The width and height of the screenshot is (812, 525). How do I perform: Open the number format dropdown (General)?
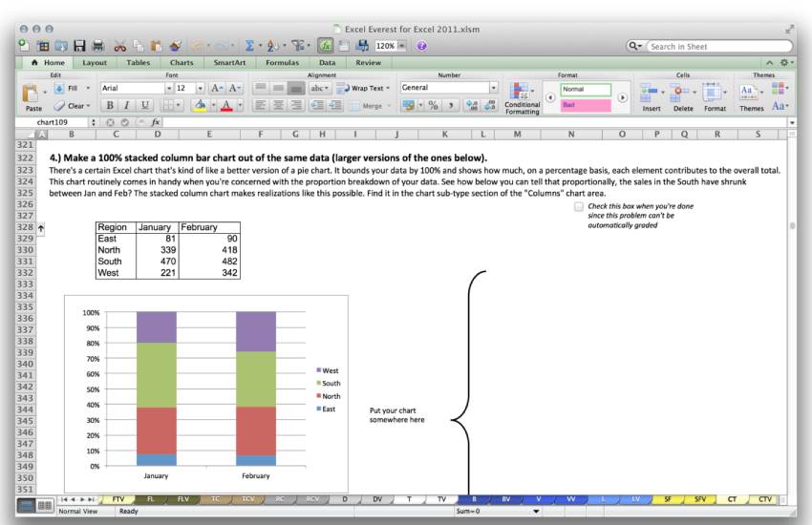pyautogui.click(x=493, y=88)
